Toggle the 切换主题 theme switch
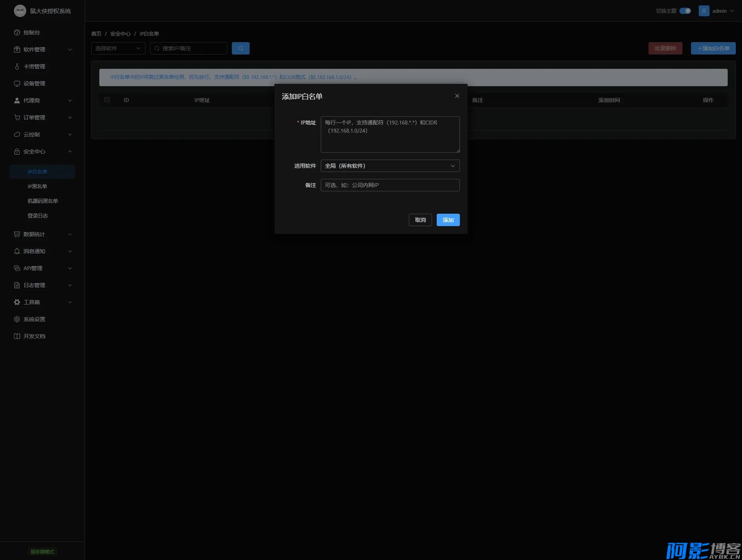This screenshot has width=742, height=560. coord(685,11)
